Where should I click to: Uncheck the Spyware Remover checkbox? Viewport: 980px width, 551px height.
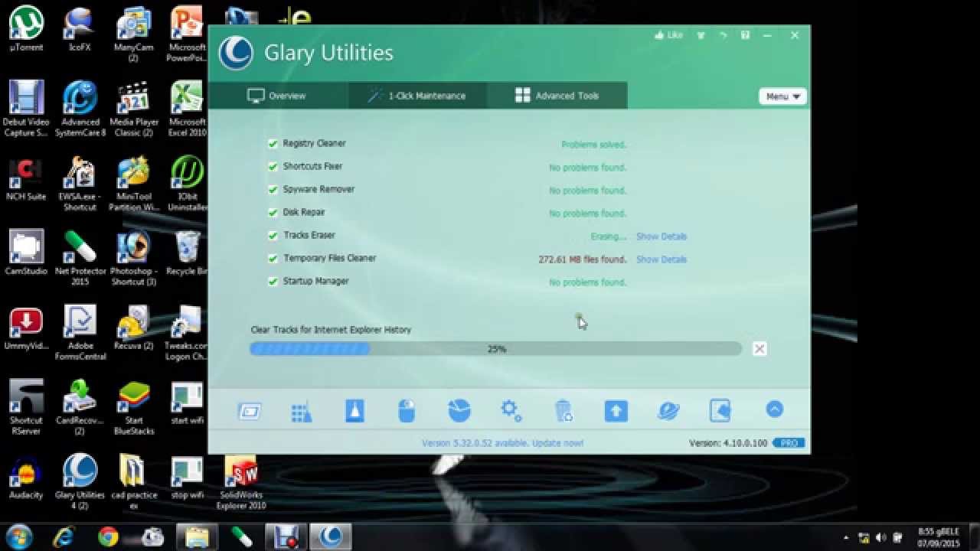click(x=273, y=189)
